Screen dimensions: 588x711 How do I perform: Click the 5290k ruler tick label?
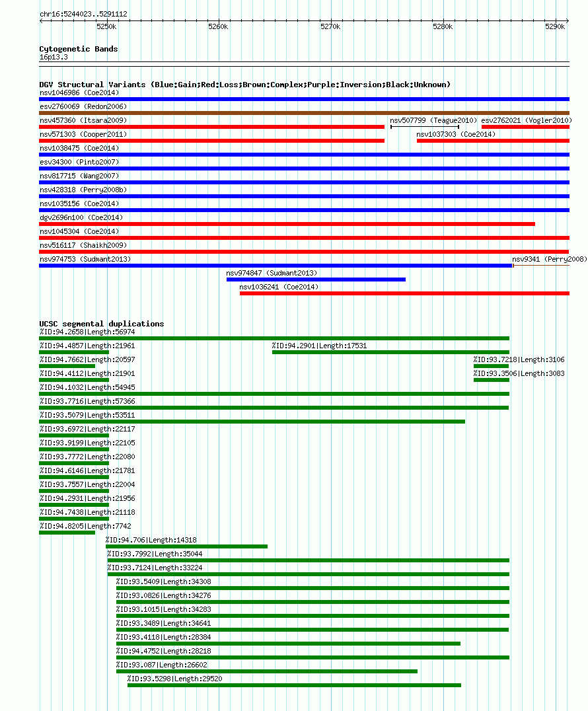555,26
